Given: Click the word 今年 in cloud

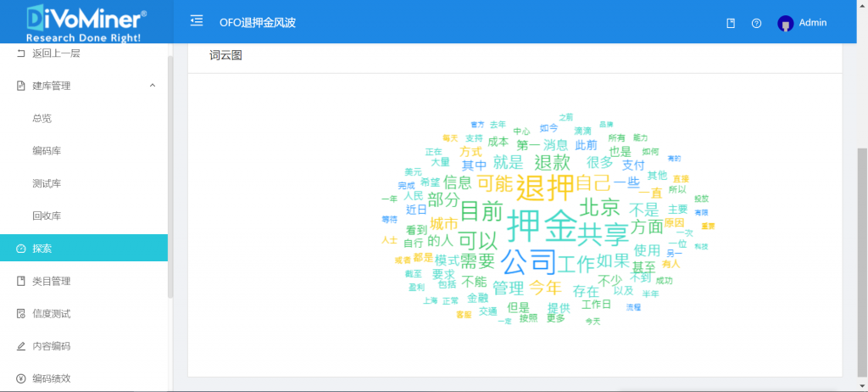Looking at the screenshot, I should 545,287.
